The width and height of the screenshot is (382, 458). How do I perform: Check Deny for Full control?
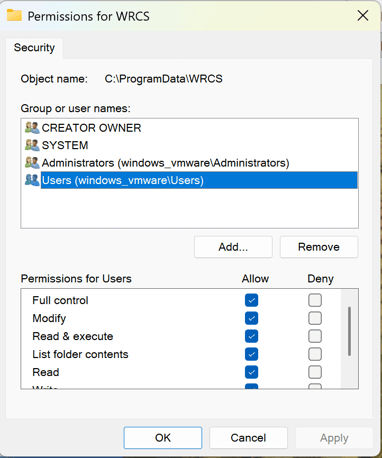(315, 300)
